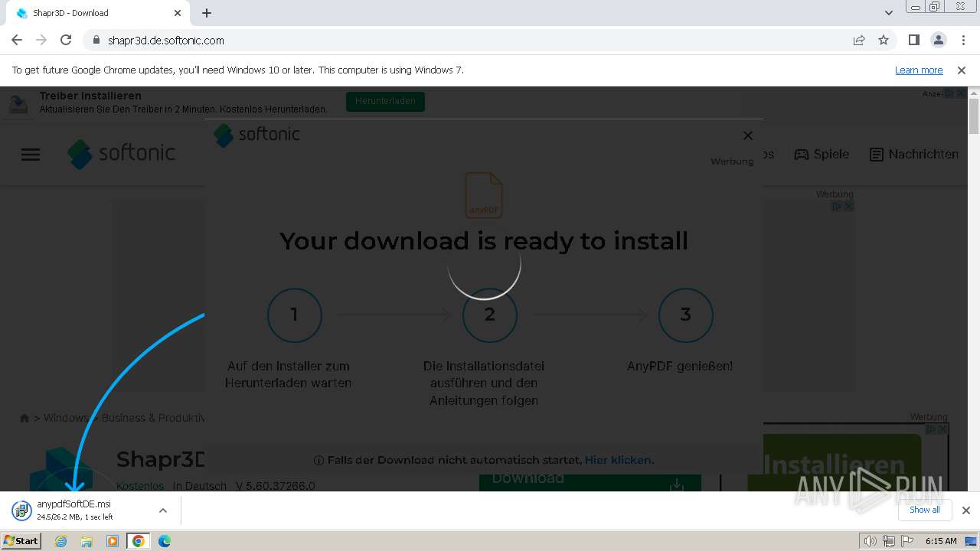This screenshot has height=551, width=980.
Task: Close the Shapr3D - Download tab
Action: (178, 13)
